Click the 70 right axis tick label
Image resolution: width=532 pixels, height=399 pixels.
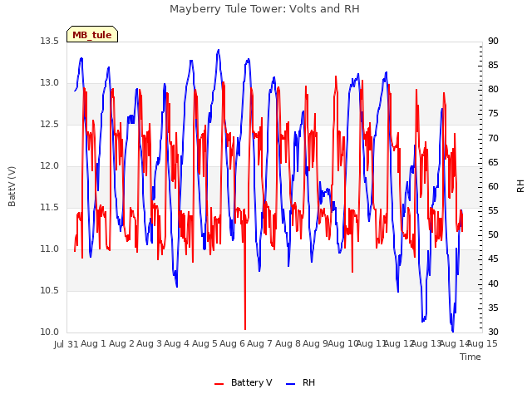click(x=493, y=139)
